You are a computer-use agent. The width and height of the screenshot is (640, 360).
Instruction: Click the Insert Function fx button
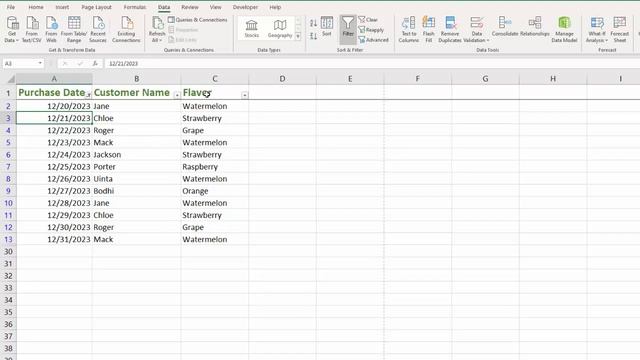point(95,63)
